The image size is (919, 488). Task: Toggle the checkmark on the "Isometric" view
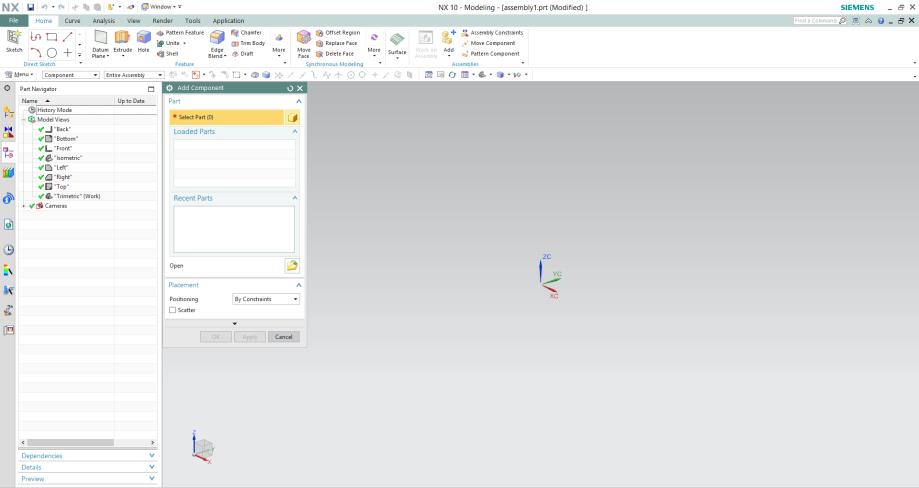41,158
